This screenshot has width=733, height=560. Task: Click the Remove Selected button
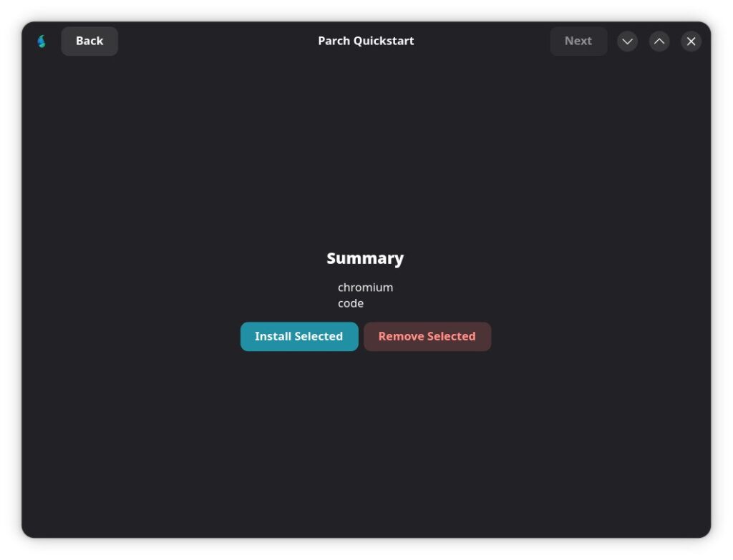coord(427,336)
